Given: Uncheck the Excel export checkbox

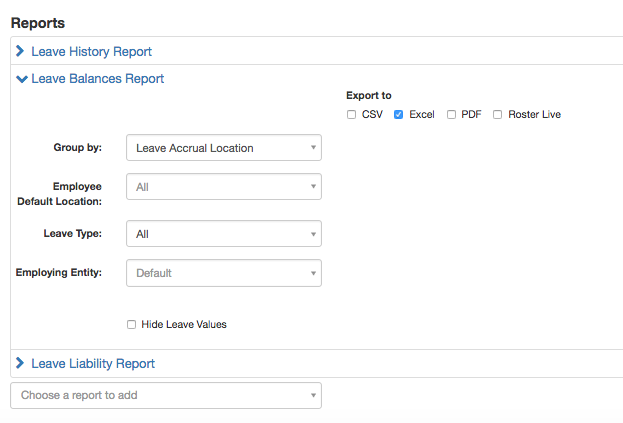Looking at the screenshot, I should (398, 115).
